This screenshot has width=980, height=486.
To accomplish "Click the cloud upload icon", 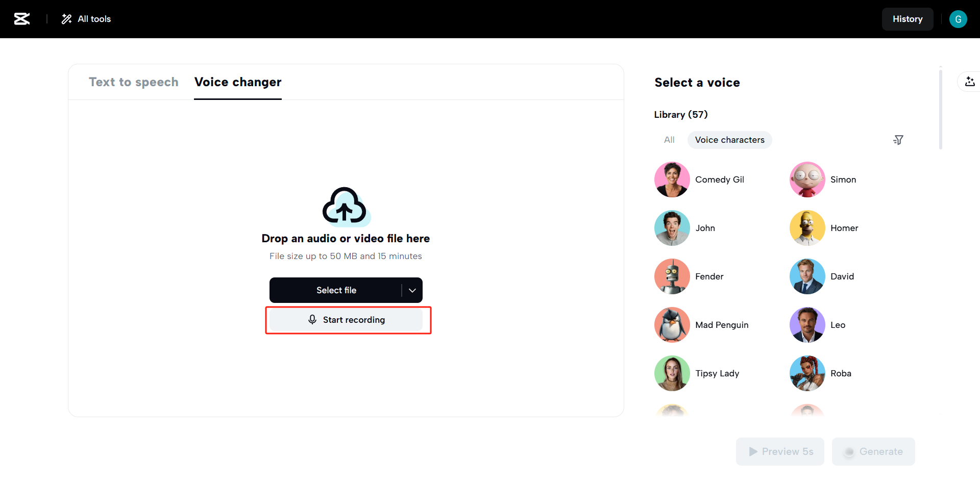I will coord(346,207).
